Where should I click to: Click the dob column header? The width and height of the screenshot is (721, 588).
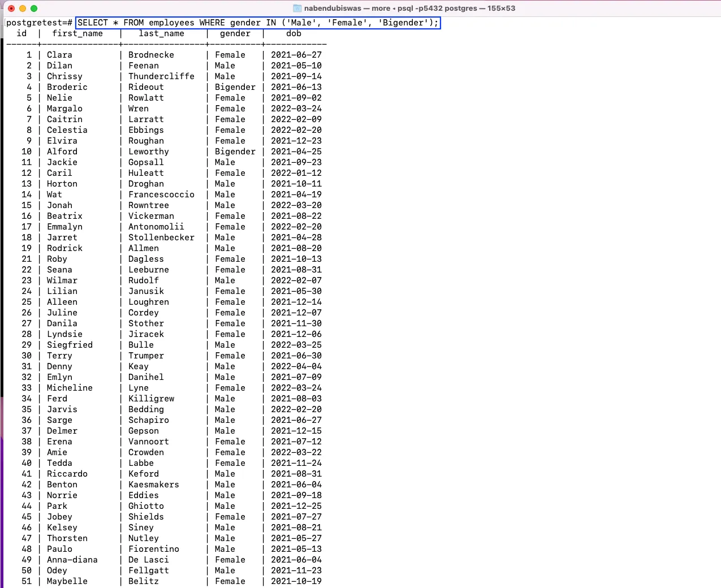point(293,33)
